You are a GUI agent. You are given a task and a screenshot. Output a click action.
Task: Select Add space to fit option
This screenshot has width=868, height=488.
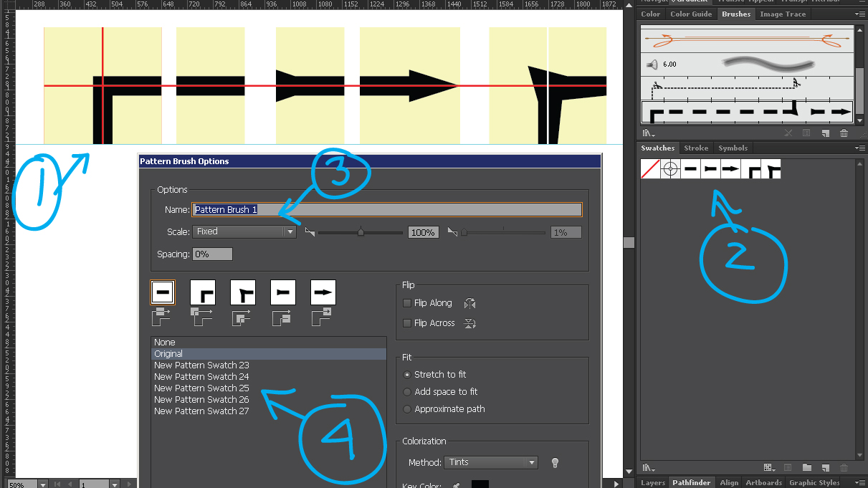pyautogui.click(x=407, y=392)
